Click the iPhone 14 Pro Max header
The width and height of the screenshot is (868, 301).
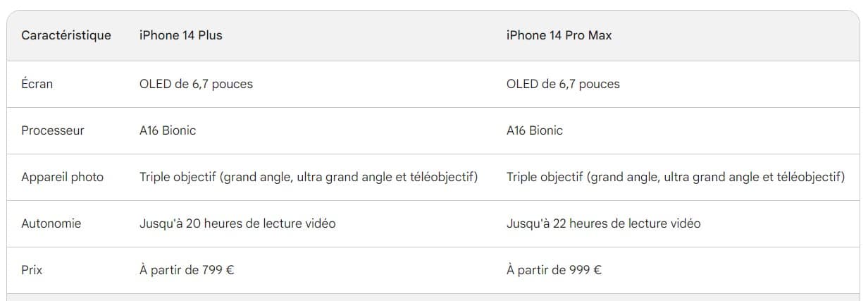[x=559, y=35]
